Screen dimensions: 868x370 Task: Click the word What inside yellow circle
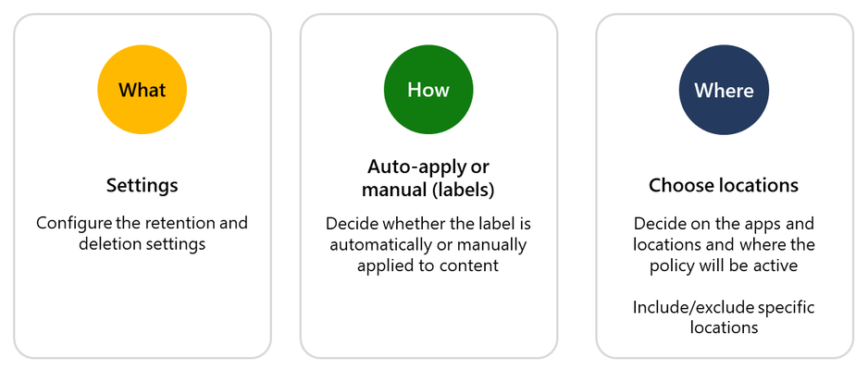pyautogui.click(x=143, y=90)
